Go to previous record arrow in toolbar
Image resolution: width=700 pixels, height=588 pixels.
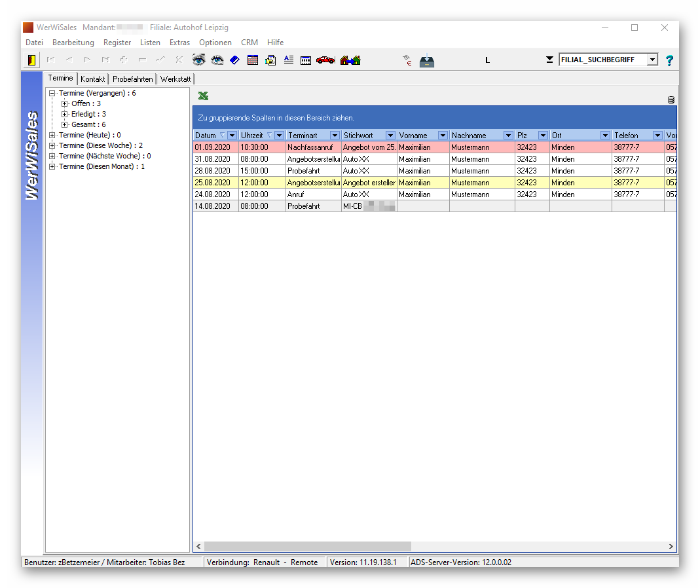(x=69, y=60)
